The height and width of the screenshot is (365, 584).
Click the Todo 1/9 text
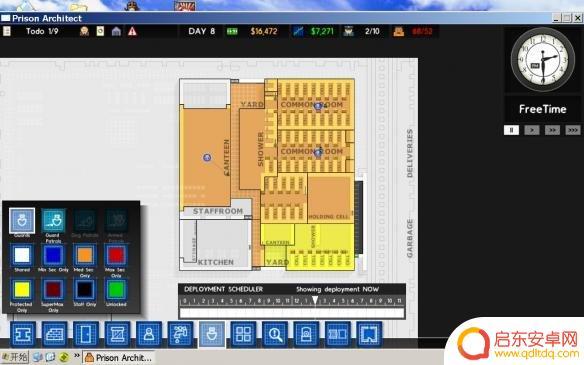(x=42, y=31)
